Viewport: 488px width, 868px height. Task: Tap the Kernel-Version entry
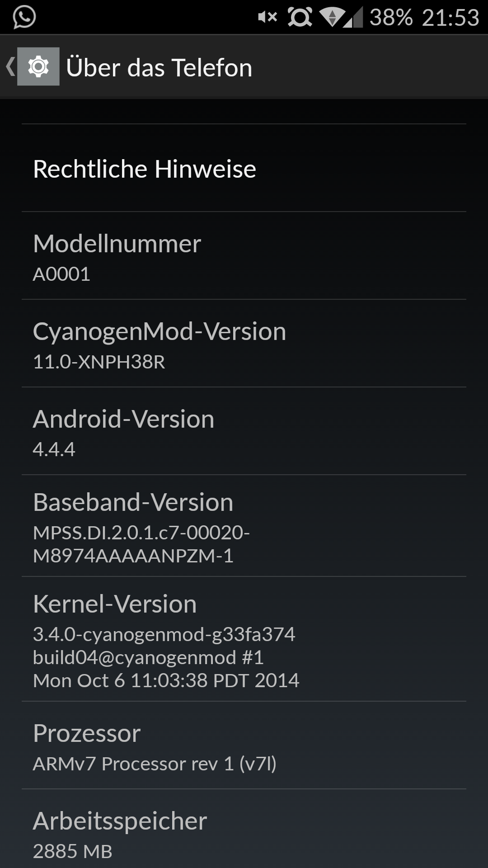coord(244,639)
